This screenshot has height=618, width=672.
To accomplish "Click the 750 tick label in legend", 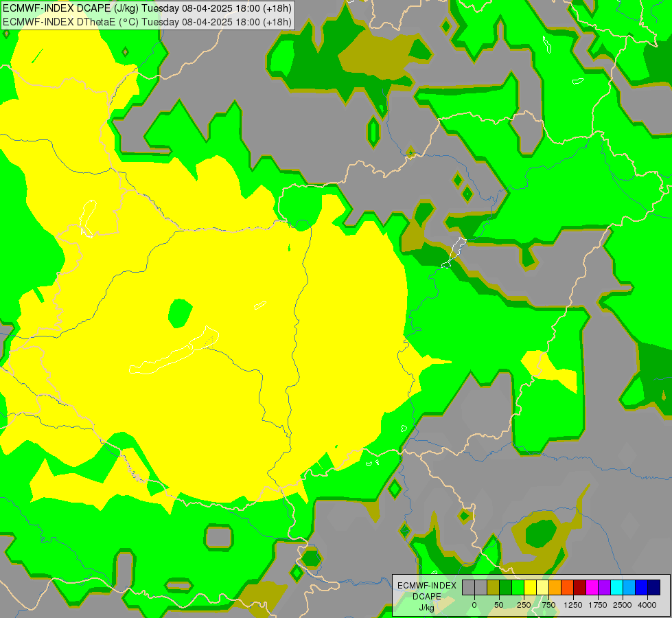I will (548, 605).
